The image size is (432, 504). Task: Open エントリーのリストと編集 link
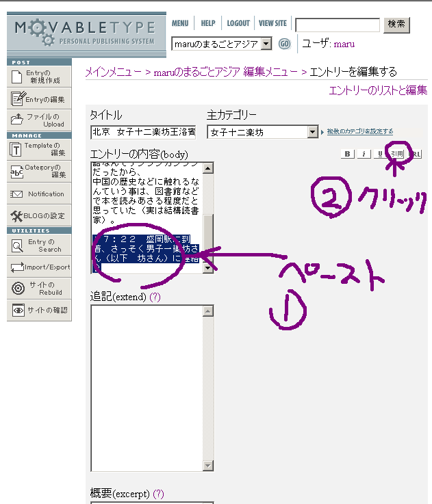[378, 90]
